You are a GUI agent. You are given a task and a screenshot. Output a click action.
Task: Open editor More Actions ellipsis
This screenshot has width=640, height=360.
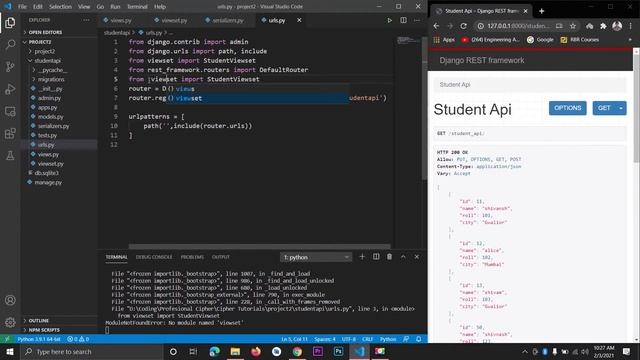click(x=417, y=20)
